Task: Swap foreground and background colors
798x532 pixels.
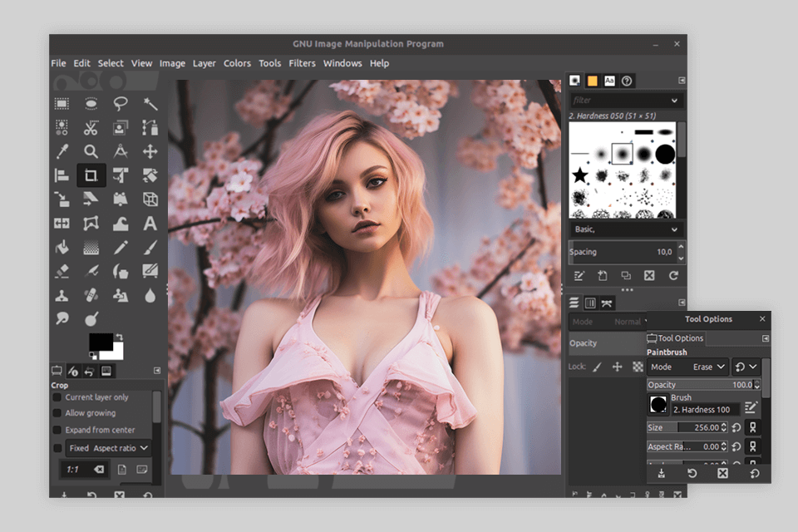Action: pos(119,337)
